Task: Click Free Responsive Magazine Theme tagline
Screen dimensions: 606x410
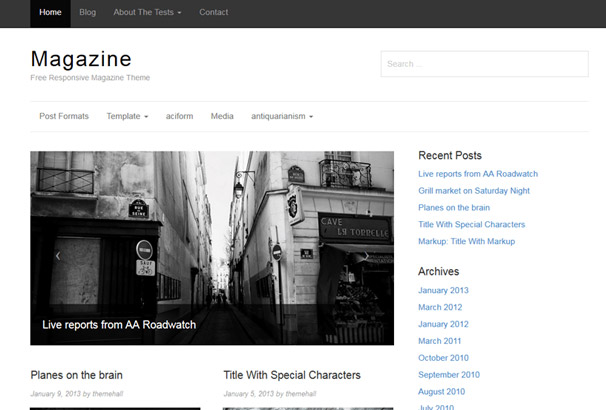Action: point(90,78)
